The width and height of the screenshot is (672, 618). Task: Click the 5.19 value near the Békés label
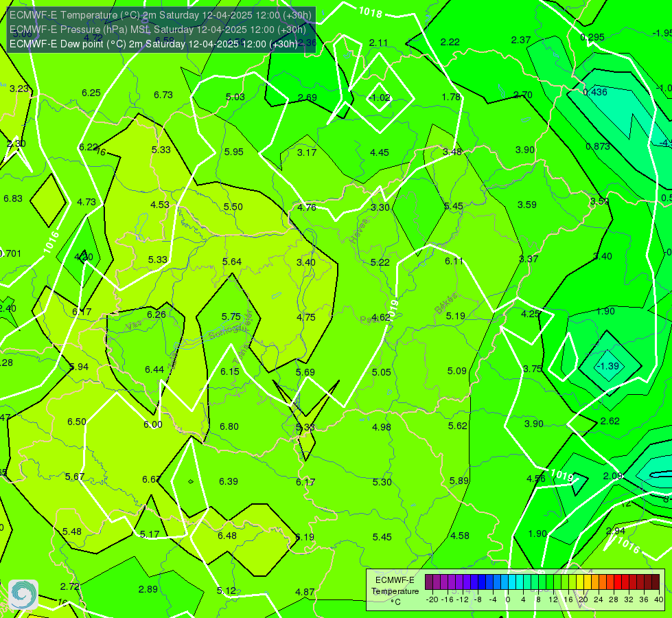click(x=456, y=316)
